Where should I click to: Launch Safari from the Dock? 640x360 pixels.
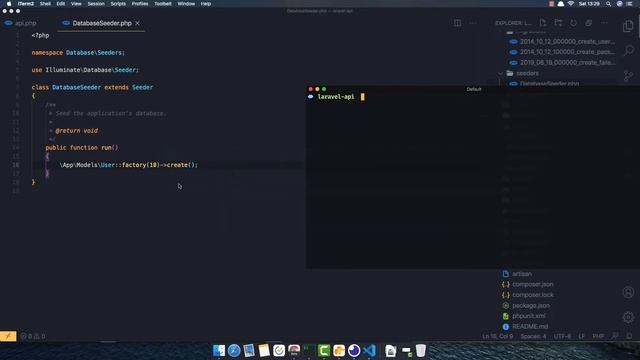(234, 350)
